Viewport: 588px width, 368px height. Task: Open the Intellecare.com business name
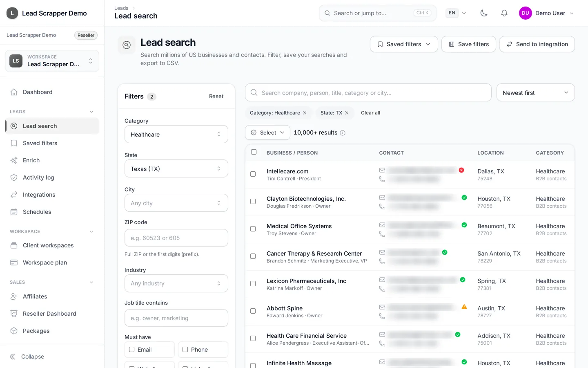[x=287, y=171]
